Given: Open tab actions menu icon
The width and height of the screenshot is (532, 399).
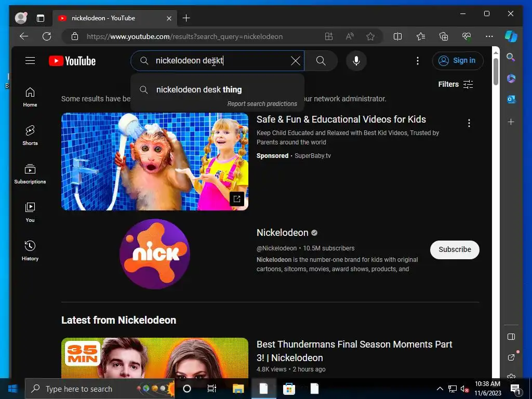Looking at the screenshot, I should (x=41, y=18).
